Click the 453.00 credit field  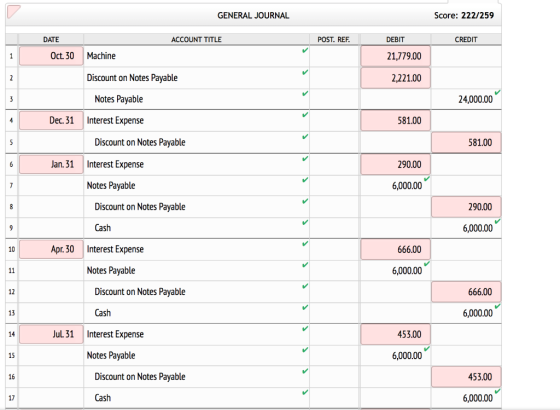466,377
